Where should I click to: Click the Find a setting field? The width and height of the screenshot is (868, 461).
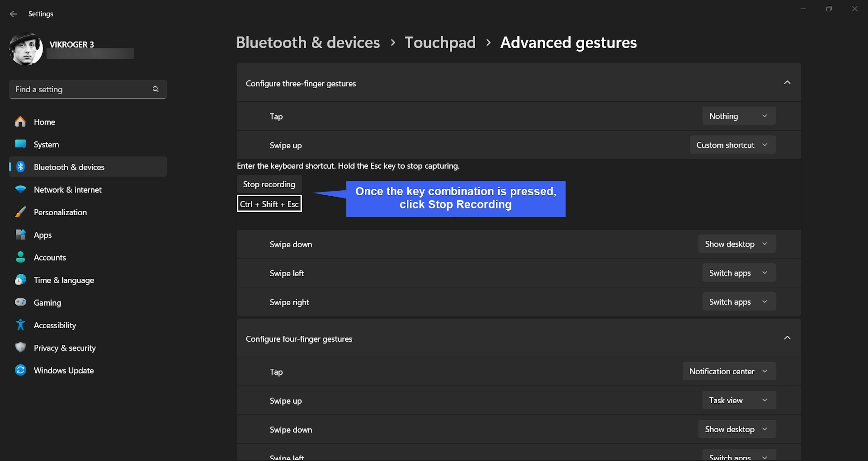[x=81, y=89]
